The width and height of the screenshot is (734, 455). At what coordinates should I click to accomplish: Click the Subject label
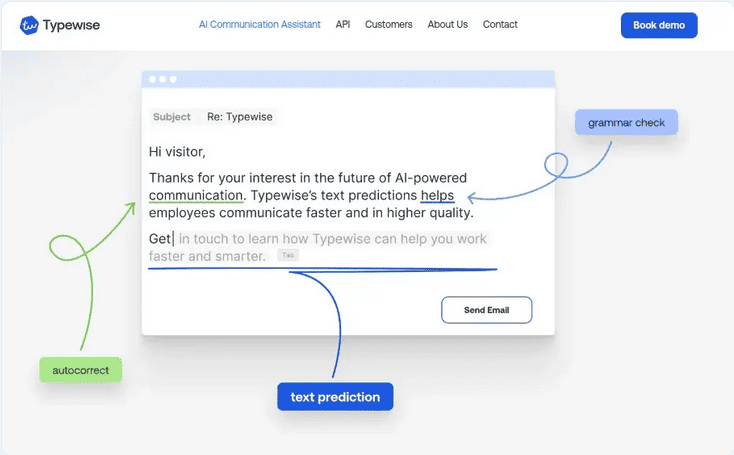pos(172,117)
